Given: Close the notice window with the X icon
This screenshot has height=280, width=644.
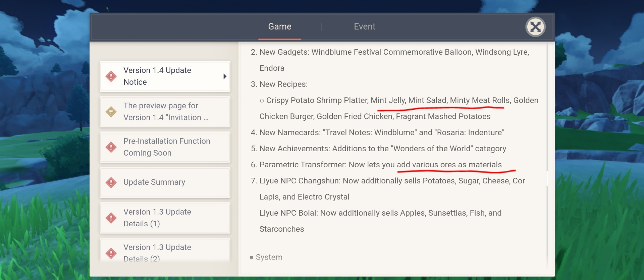Looking at the screenshot, I should 535,27.
